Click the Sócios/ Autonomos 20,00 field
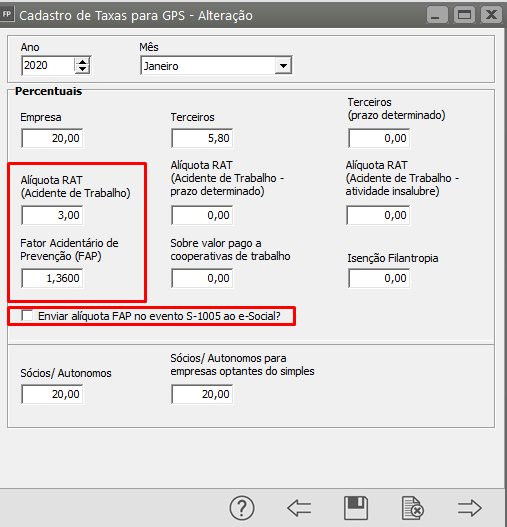Image resolution: width=507 pixels, height=527 pixels. coord(52,394)
